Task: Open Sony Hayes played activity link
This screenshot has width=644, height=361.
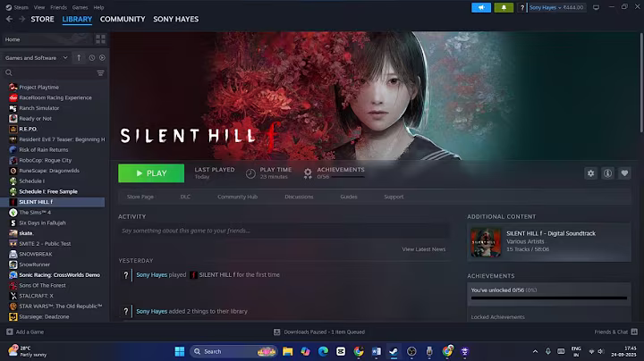Action: (151, 275)
